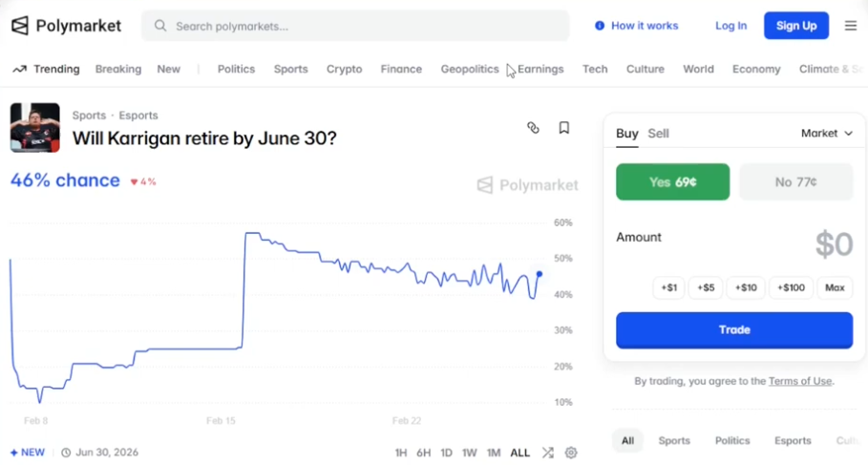Set the chart range to 1W
This screenshot has width=868, height=465.
pos(470,453)
